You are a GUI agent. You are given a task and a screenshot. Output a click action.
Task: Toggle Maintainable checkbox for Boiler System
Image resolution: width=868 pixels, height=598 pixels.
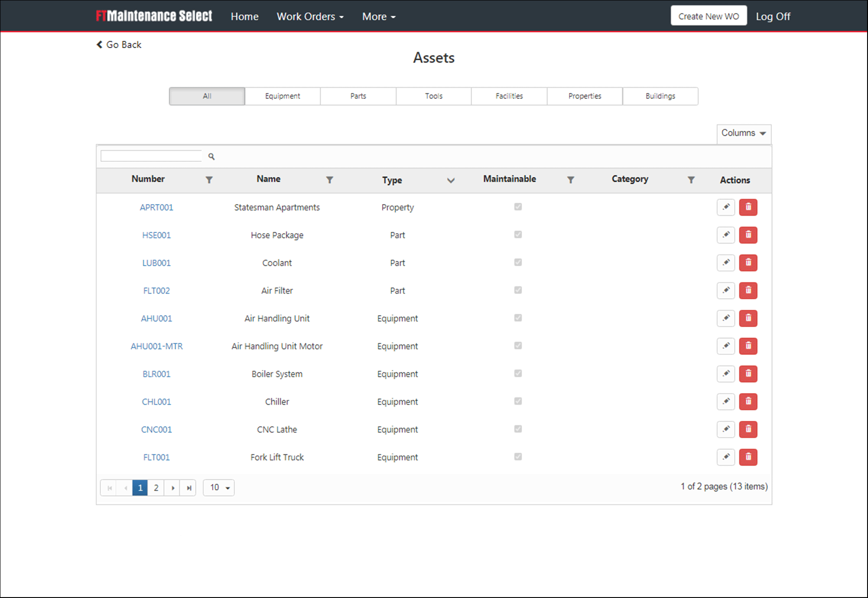(518, 373)
